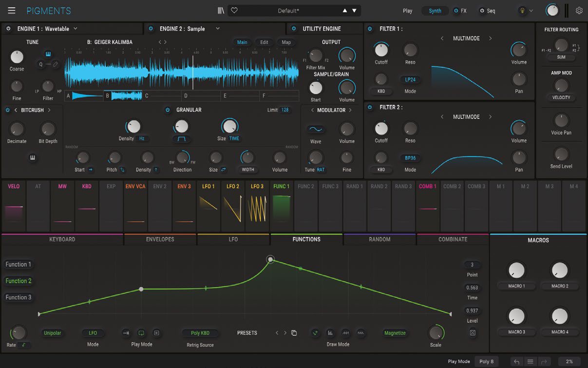Open the hamburger main menu

click(x=11, y=10)
